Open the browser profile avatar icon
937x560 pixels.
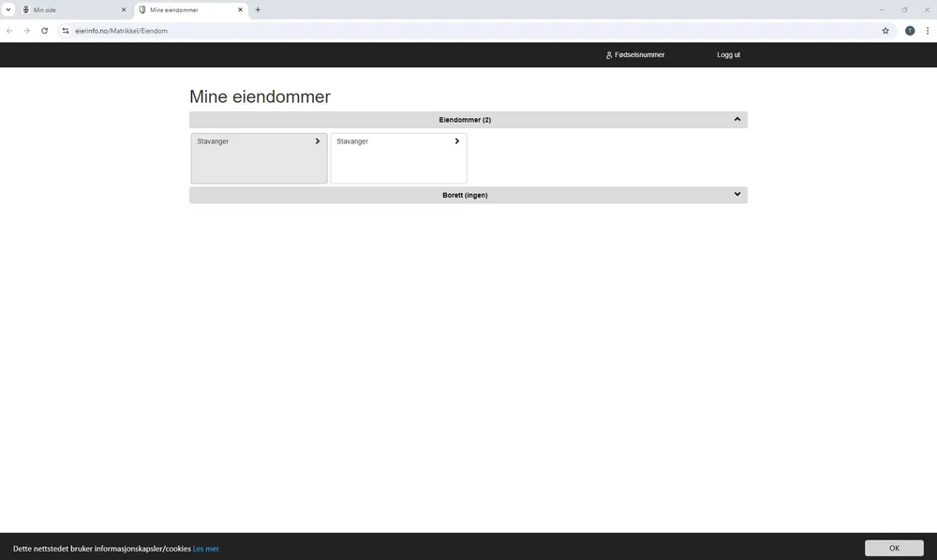(x=909, y=31)
